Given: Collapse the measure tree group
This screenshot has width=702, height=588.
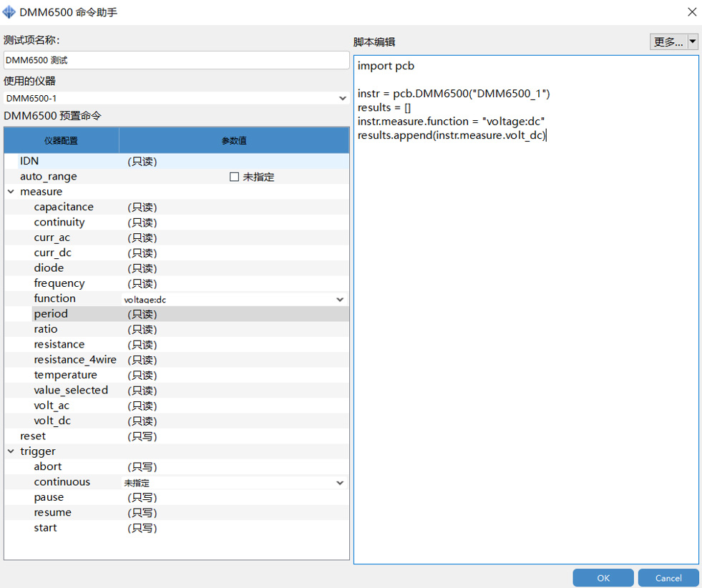Looking at the screenshot, I should pyautogui.click(x=11, y=192).
